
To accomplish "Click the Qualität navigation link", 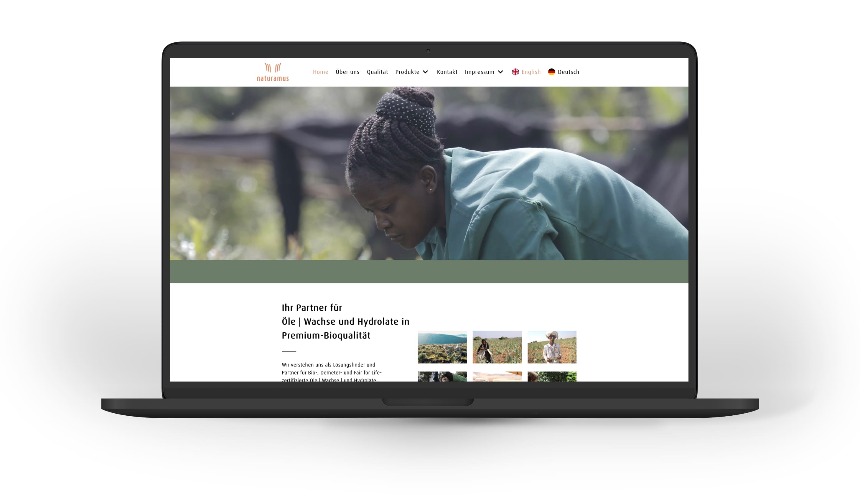I will (377, 72).
